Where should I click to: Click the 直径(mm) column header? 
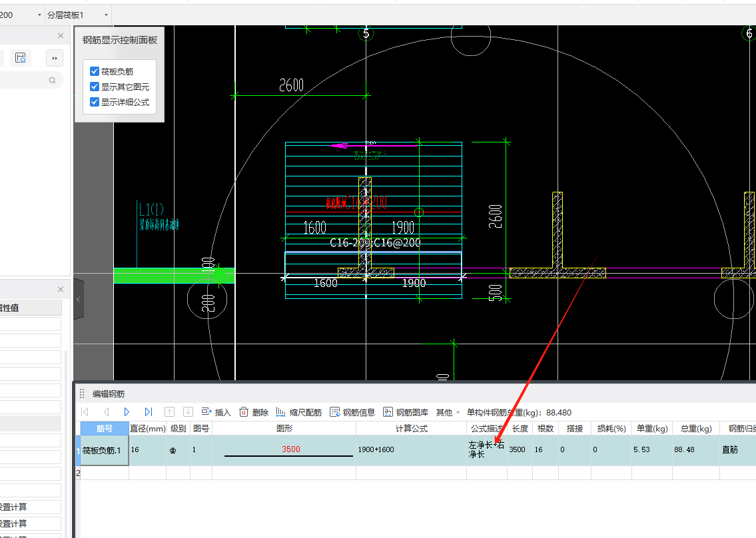pyautogui.click(x=147, y=428)
